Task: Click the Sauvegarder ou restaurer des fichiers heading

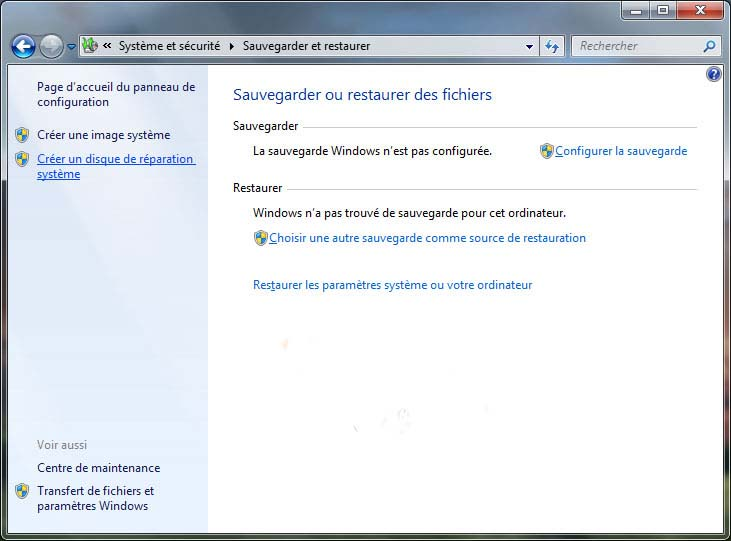Action: (x=362, y=95)
